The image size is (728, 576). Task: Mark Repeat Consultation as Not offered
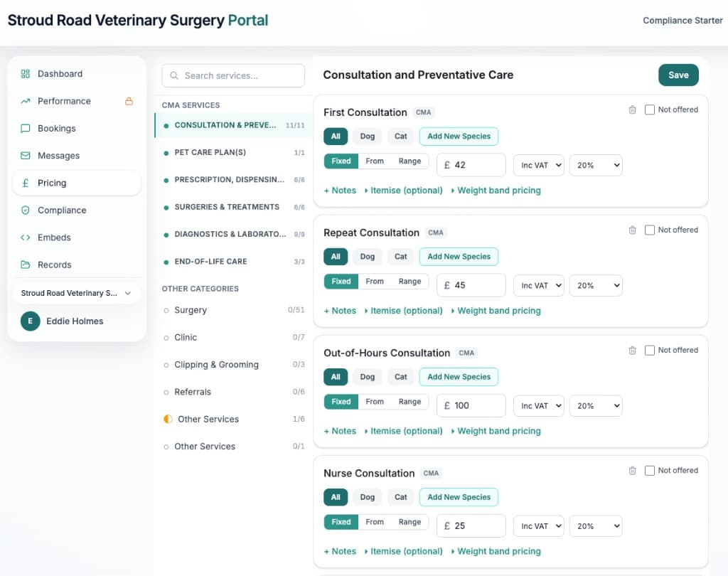tap(649, 230)
